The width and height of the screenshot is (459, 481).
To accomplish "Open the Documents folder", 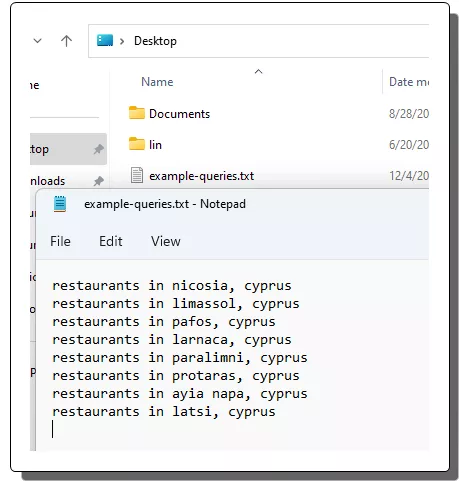I will coord(179,114).
